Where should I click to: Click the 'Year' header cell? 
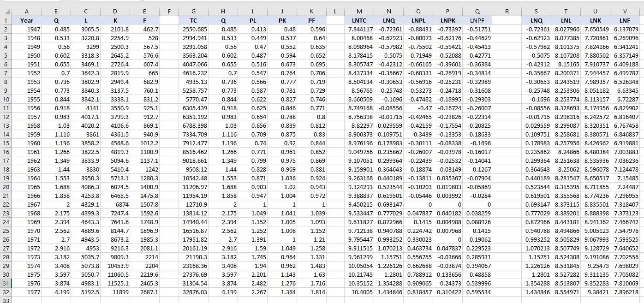(x=26, y=20)
